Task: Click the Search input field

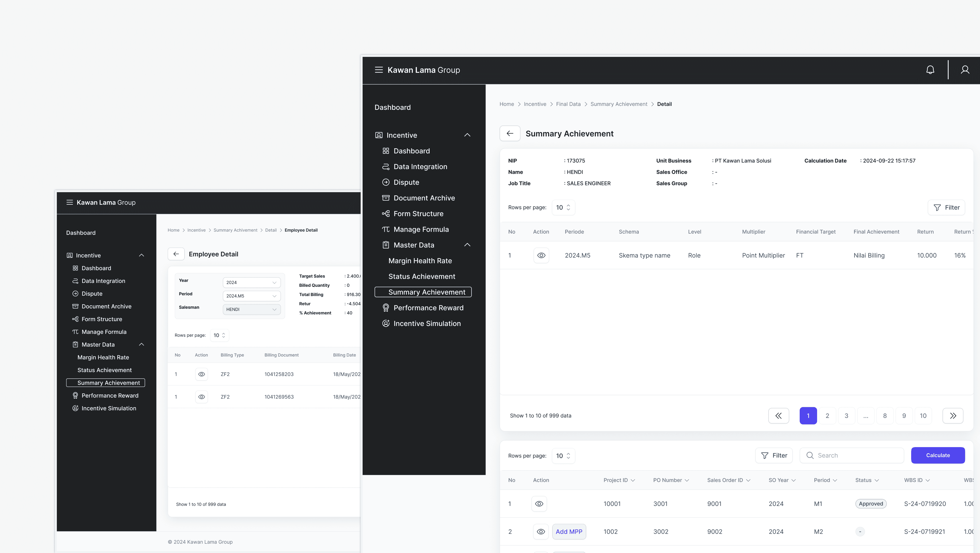Action: (x=852, y=455)
